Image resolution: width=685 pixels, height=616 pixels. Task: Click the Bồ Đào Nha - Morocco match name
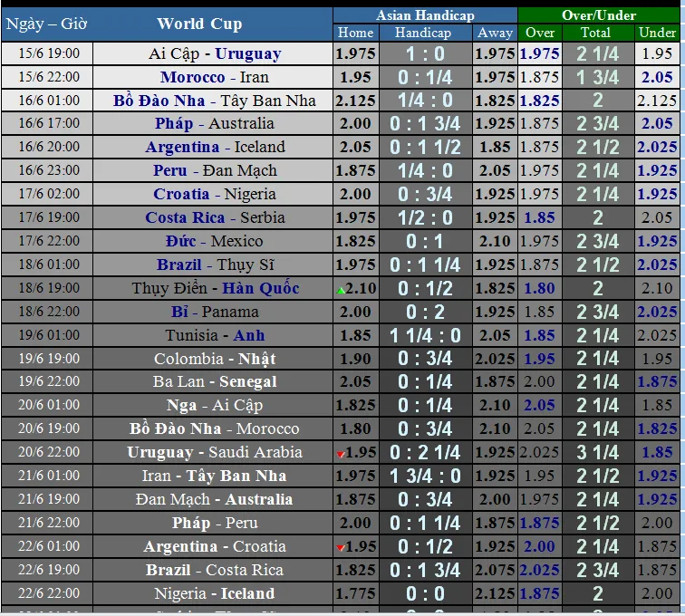pos(215,429)
